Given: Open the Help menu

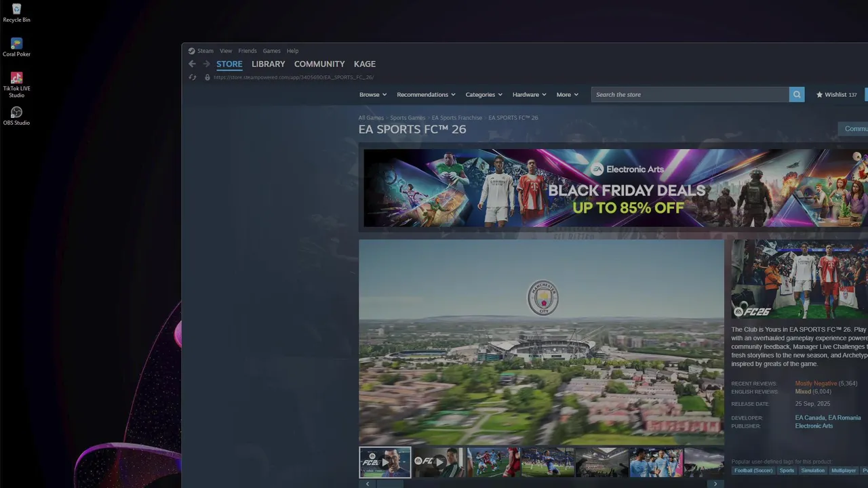Looking at the screenshot, I should 292,51.
